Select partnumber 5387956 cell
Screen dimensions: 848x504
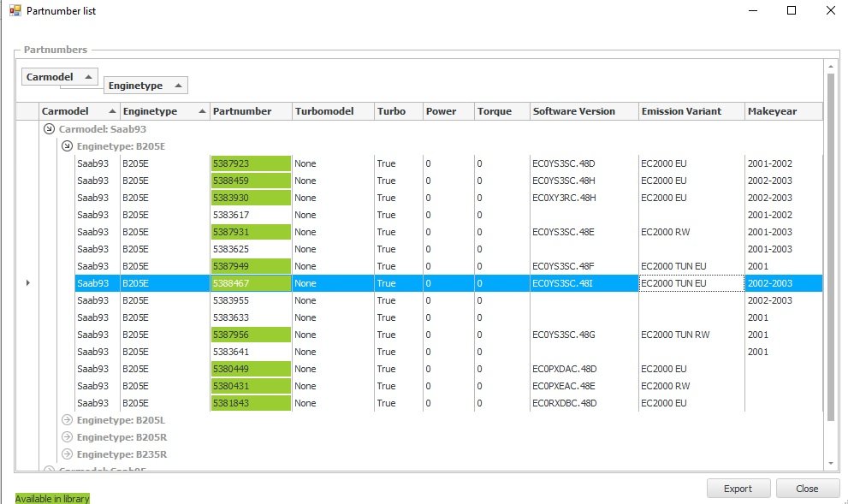tap(251, 335)
